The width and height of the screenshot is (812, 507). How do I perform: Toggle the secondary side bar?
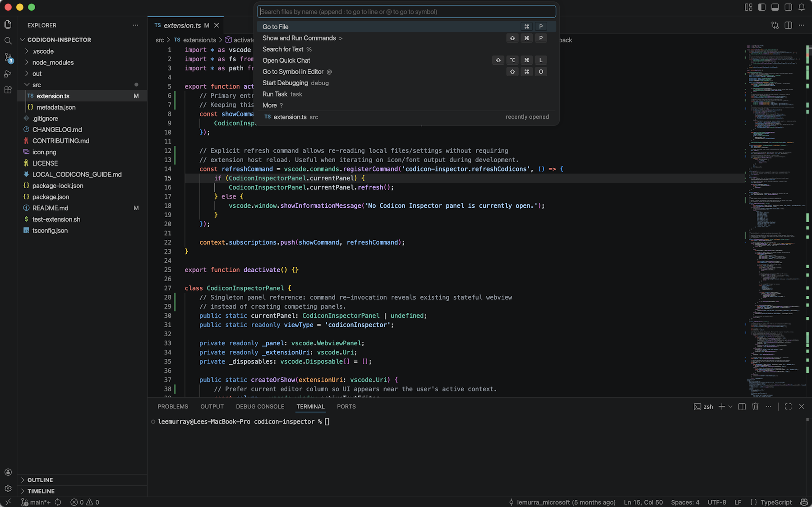(788, 7)
